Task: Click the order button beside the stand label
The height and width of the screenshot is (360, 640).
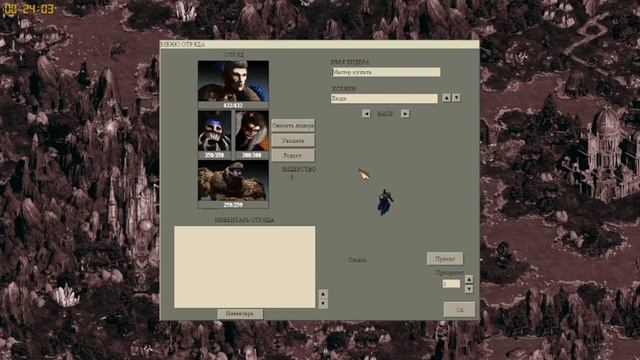Action: tap(445, 258)
